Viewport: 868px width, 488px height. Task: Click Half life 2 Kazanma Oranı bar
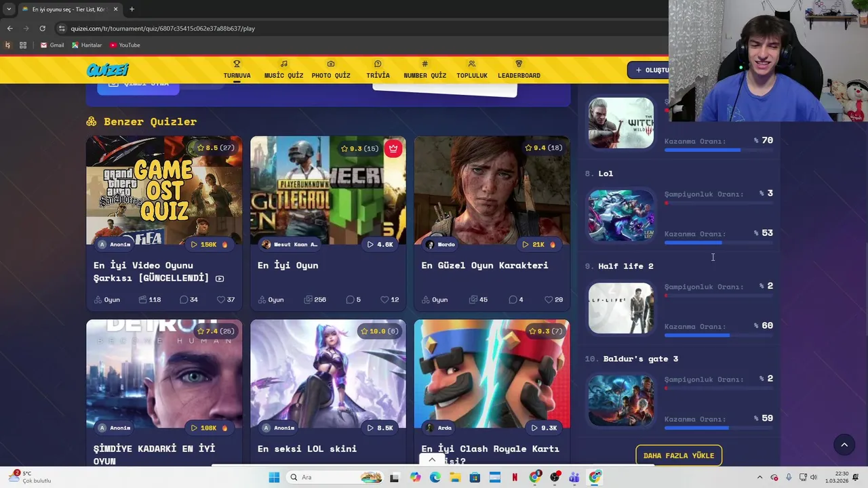click(719, 335)
